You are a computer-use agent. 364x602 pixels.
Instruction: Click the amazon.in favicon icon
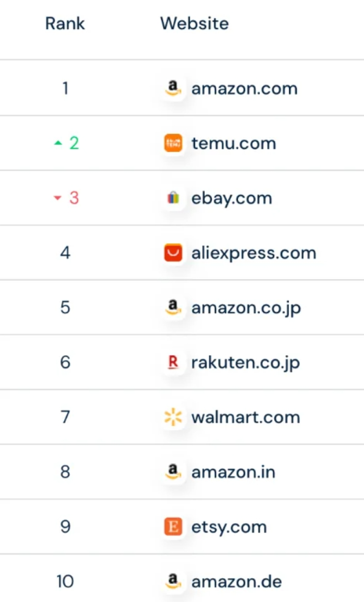pyautogui.click(x=173, y=472)
